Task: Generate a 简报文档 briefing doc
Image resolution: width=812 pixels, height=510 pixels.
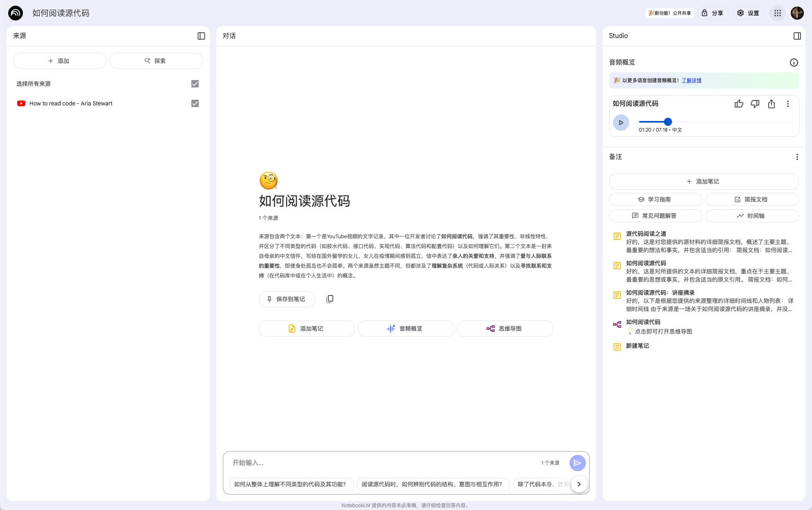Action: pyautogui.click(x=751, y=199)
